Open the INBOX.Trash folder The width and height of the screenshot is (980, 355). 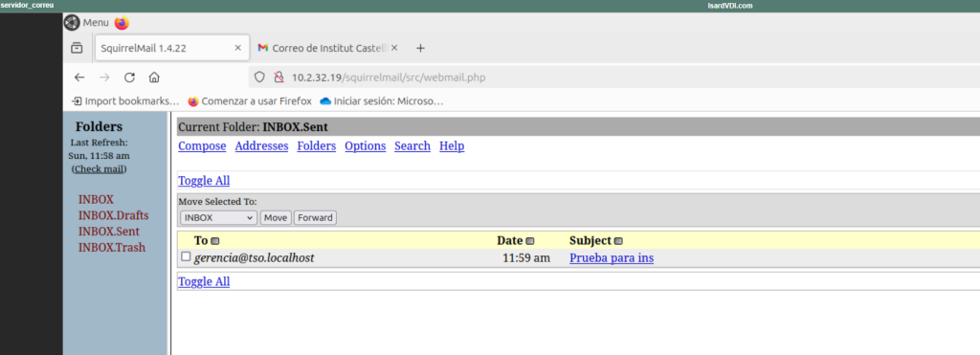coord(112,247)
